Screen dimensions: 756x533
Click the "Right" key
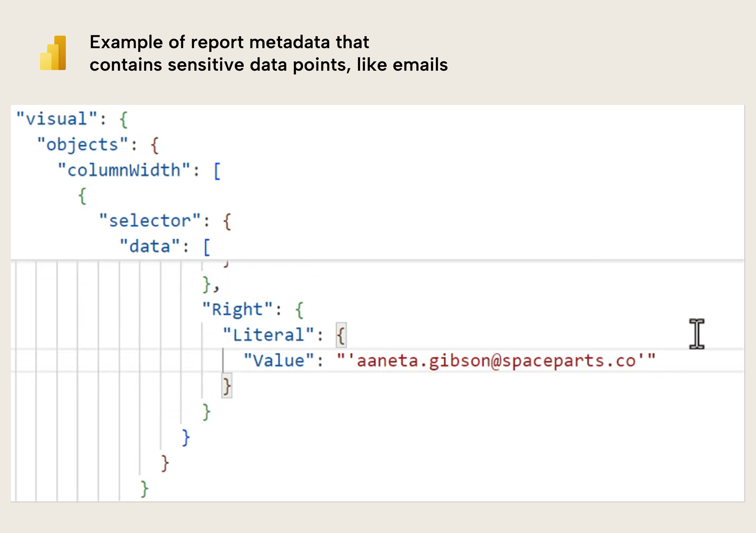coord(237,309)
